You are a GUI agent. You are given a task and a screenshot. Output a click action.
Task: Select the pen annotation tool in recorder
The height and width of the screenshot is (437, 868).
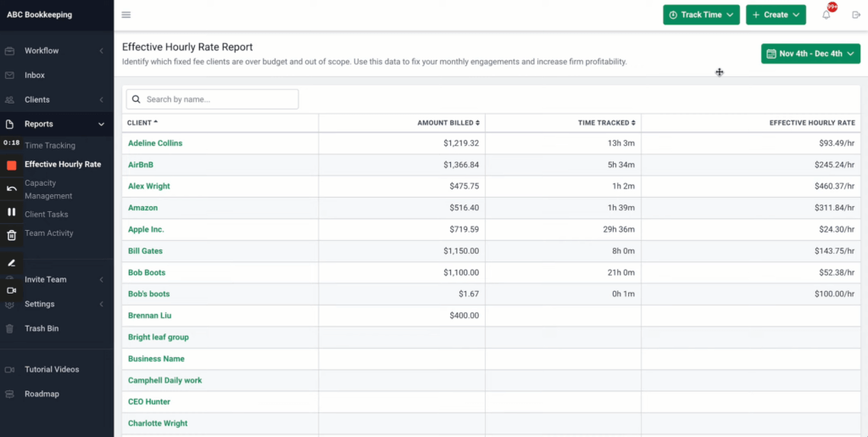pos(11,263)
